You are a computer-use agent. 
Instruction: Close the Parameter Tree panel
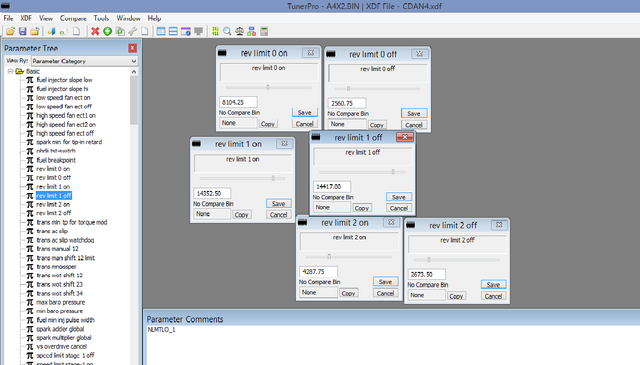point(133,48)
